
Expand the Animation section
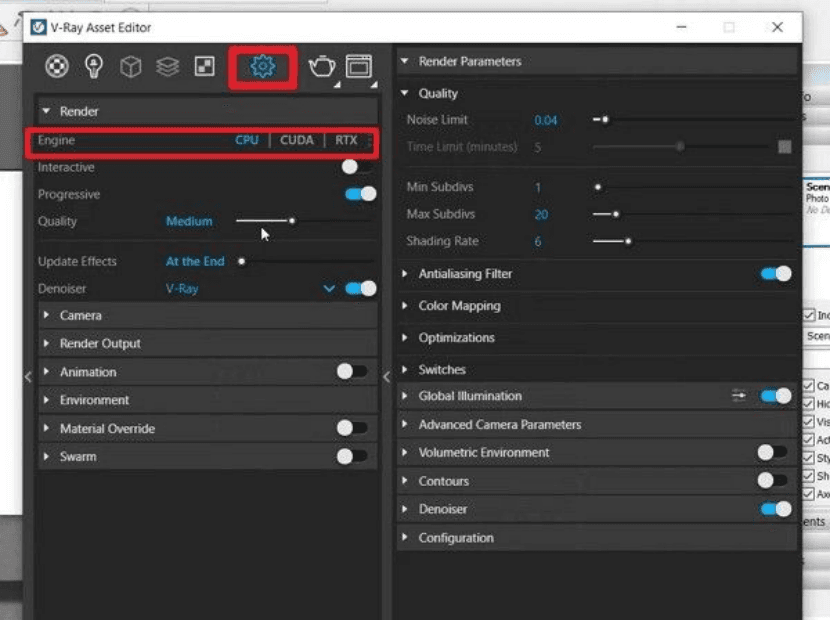(x=46, y=372)
